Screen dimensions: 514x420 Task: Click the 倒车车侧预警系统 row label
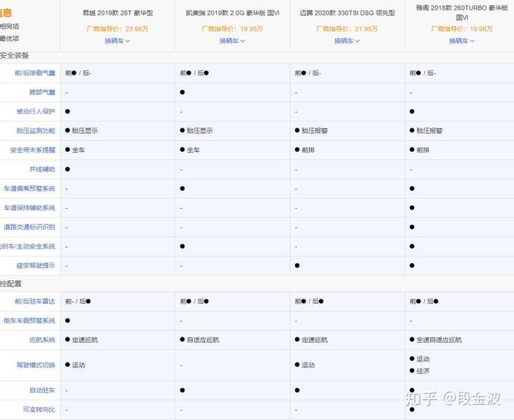[x=29, y=320]
